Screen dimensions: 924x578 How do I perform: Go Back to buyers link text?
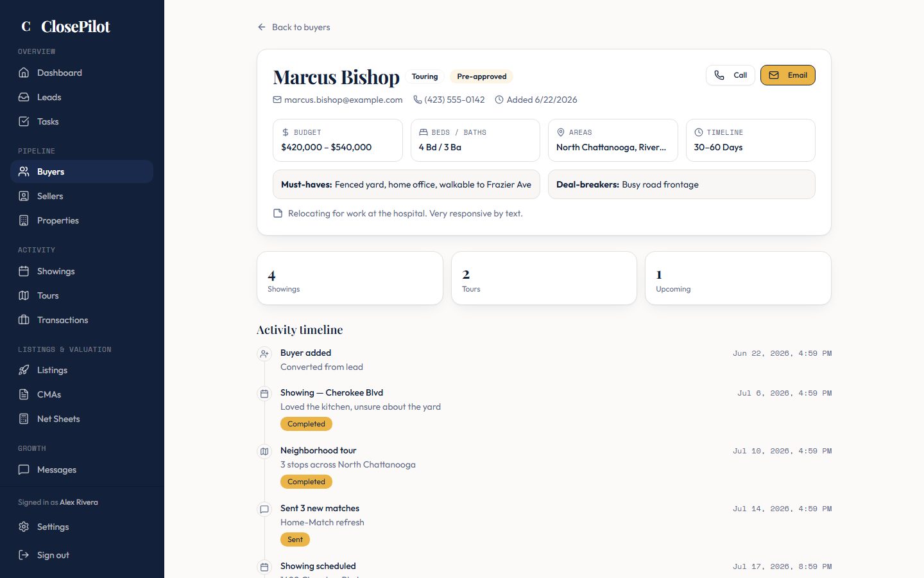[301, 27]
